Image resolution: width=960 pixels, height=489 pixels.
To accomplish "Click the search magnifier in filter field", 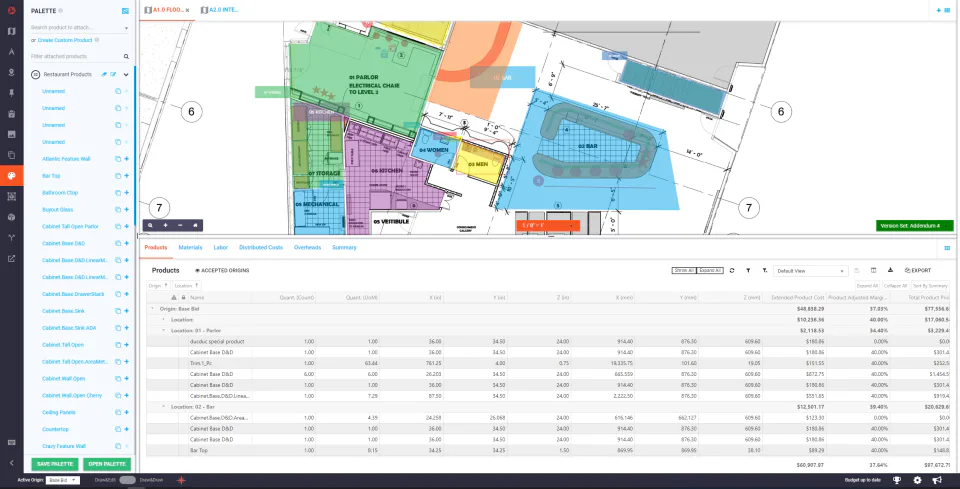I will point(126,56).
